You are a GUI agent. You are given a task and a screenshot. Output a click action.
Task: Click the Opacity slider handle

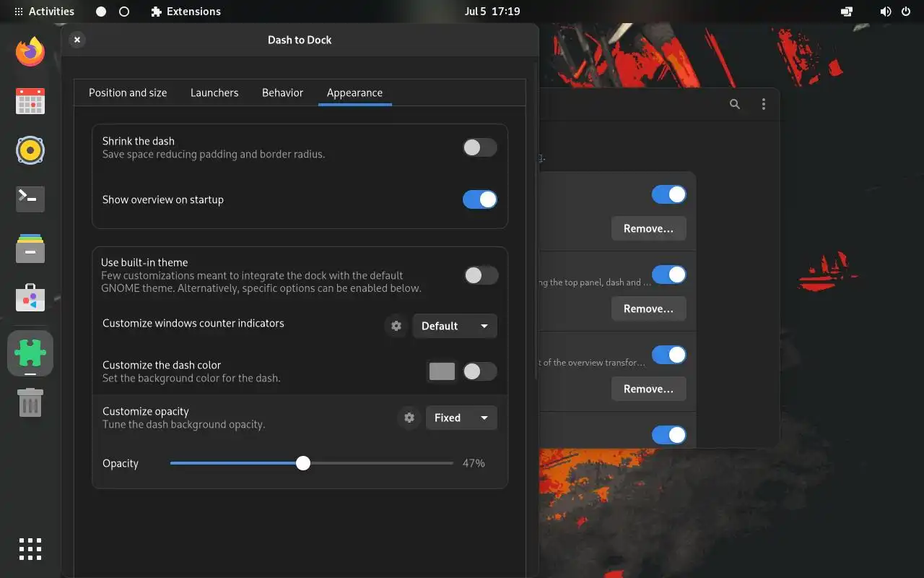click(303, 463)
